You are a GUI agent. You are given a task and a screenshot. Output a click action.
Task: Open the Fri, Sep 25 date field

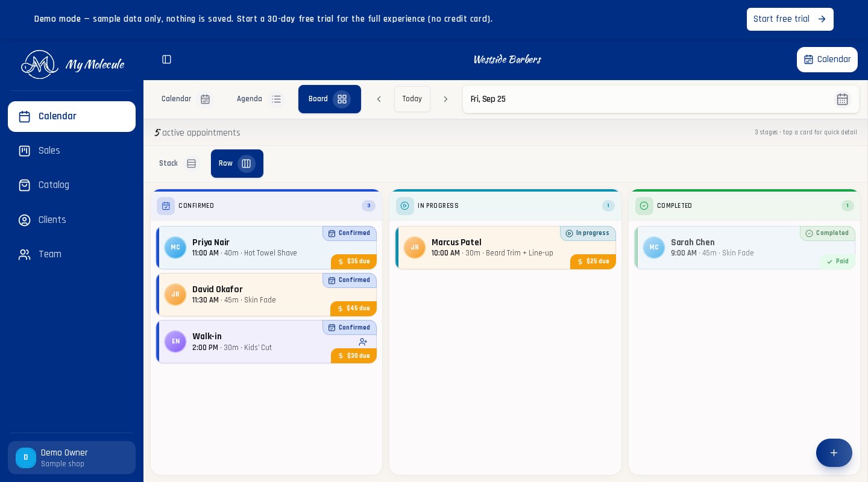(661, 99)
